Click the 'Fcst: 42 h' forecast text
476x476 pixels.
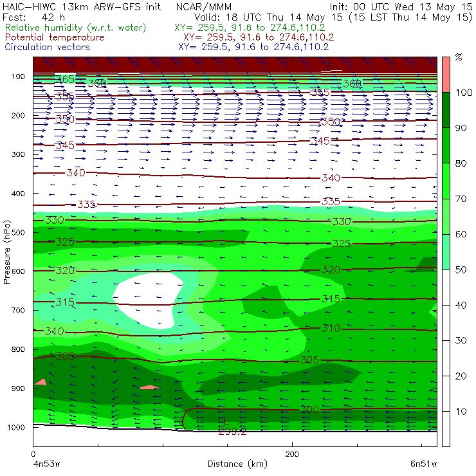(33, 17)
